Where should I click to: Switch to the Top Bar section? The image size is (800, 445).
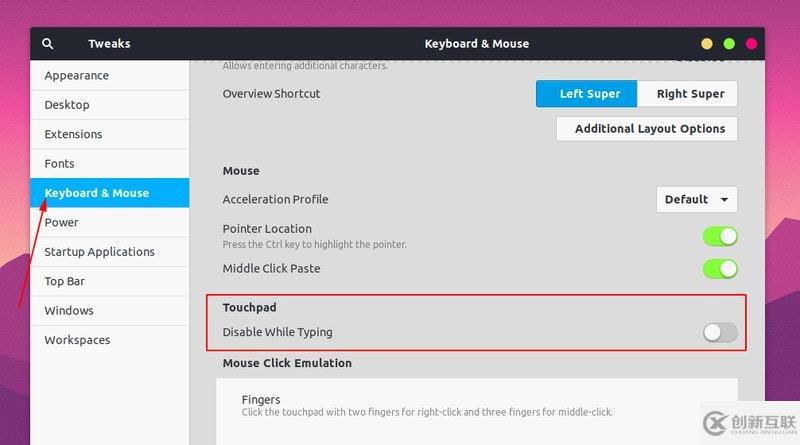point(65,281)
